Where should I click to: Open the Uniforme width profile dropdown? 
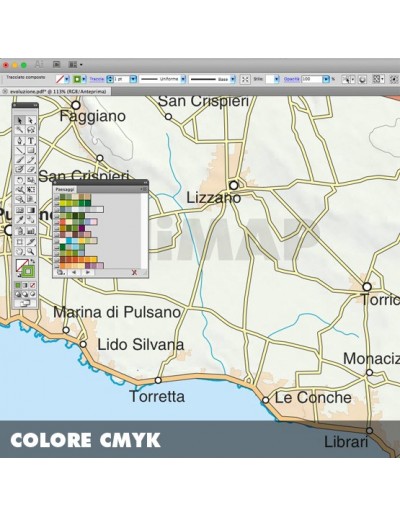(x=183, y=79)
